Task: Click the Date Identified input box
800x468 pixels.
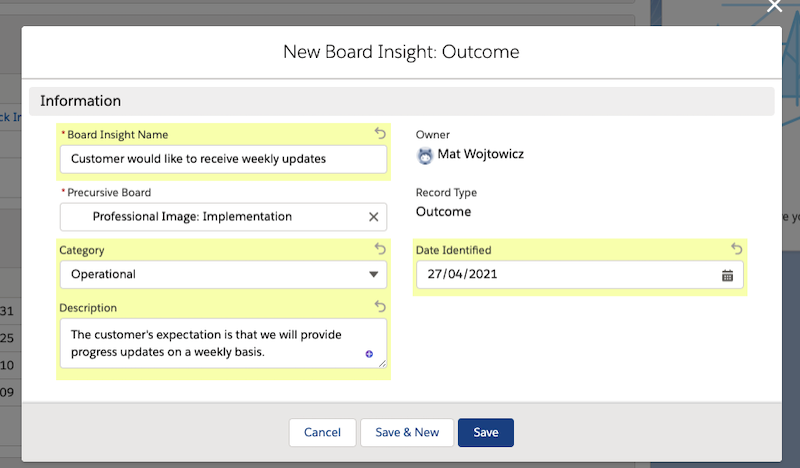Action: pos(580,275)
